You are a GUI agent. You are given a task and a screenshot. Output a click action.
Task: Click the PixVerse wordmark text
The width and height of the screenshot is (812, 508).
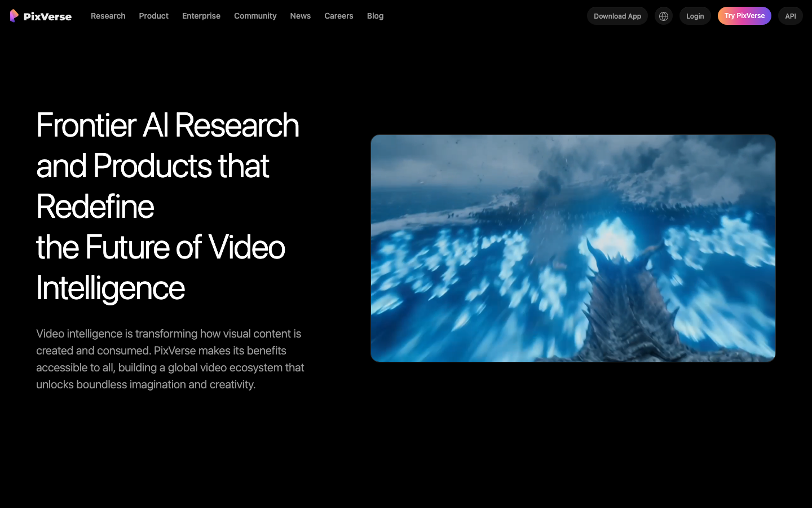pyautogui.click(x=47, y=16)
